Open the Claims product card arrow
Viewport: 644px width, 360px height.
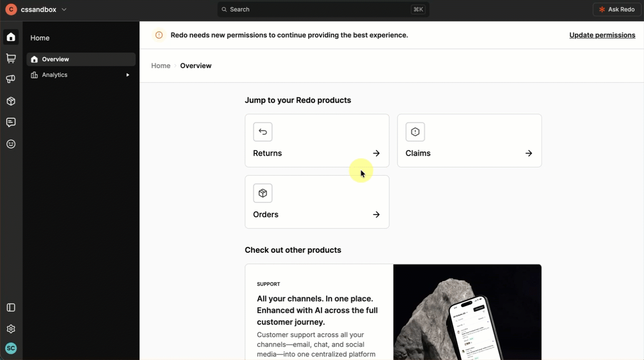coord(529,153)
